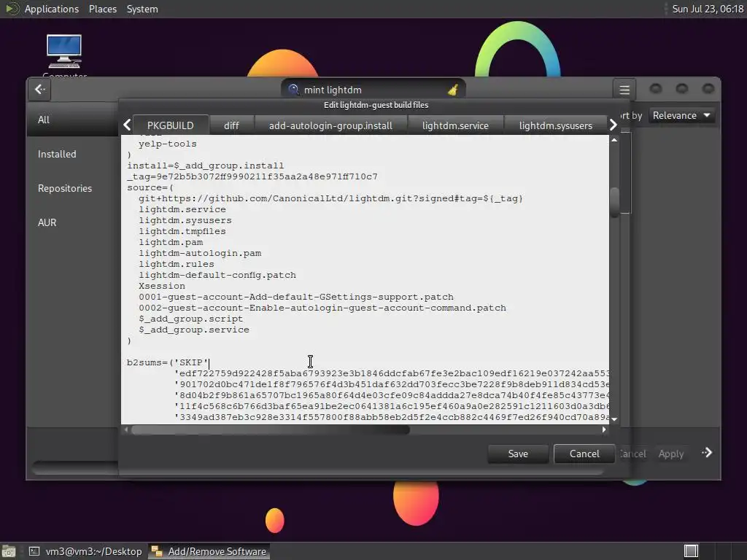Image resolution: width=747 pixels, height=560 pixels.
Task: Click the horizontal scrollbar of the editor
Action: click(x=270, y=430)
